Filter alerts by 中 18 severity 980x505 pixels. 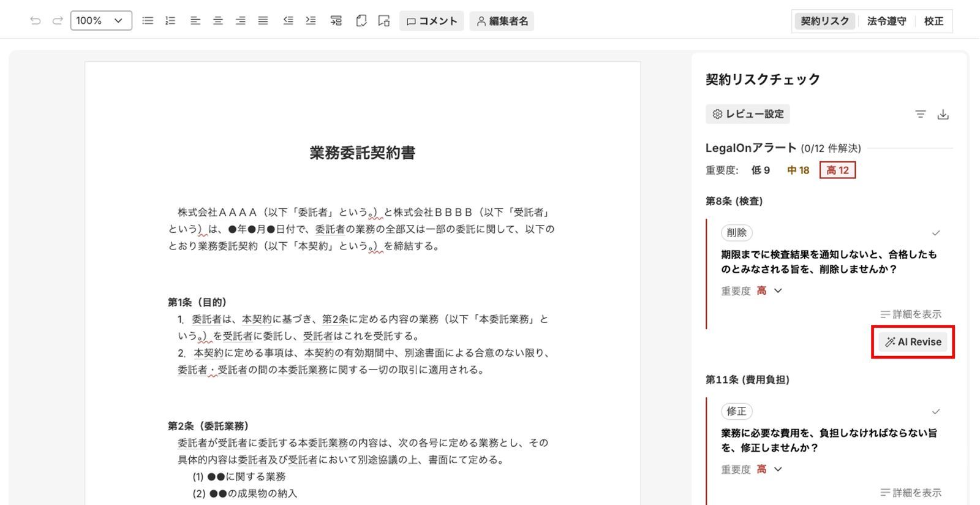pyautogui.click(x=798, y=170)
